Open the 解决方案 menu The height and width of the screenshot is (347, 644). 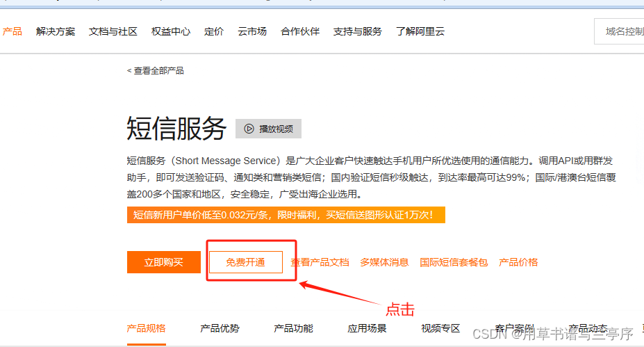(x=56, y=31)
